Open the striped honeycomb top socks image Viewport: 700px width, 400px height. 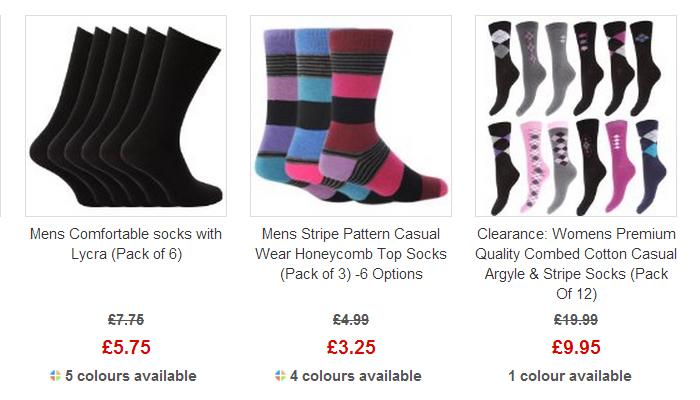tap(351, 116)
